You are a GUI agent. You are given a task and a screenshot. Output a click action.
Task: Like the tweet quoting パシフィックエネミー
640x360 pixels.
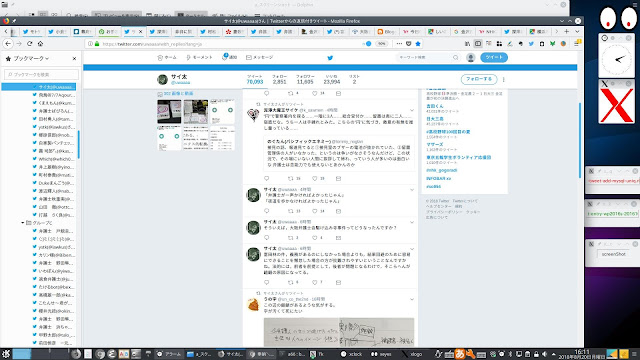tap(315, 178)
